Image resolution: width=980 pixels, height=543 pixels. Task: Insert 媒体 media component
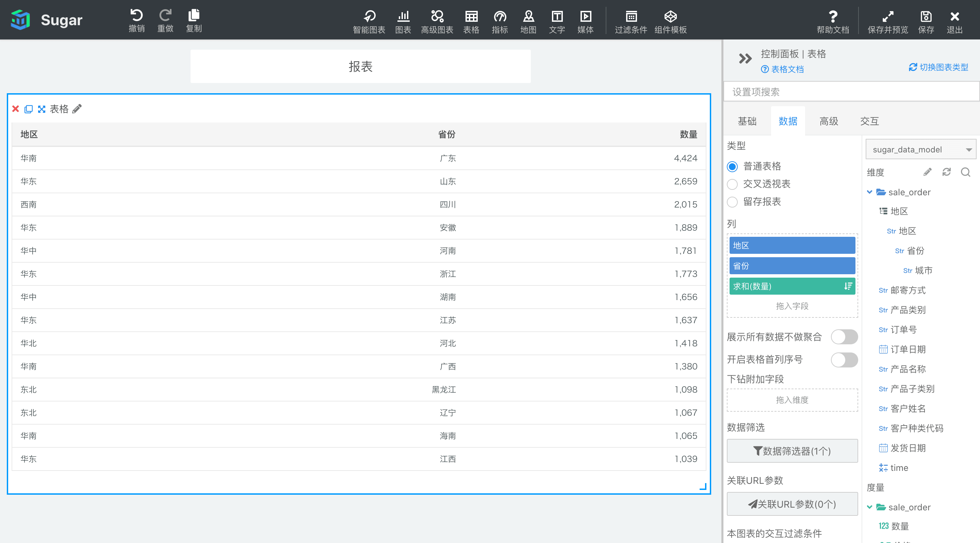[586, 21]
